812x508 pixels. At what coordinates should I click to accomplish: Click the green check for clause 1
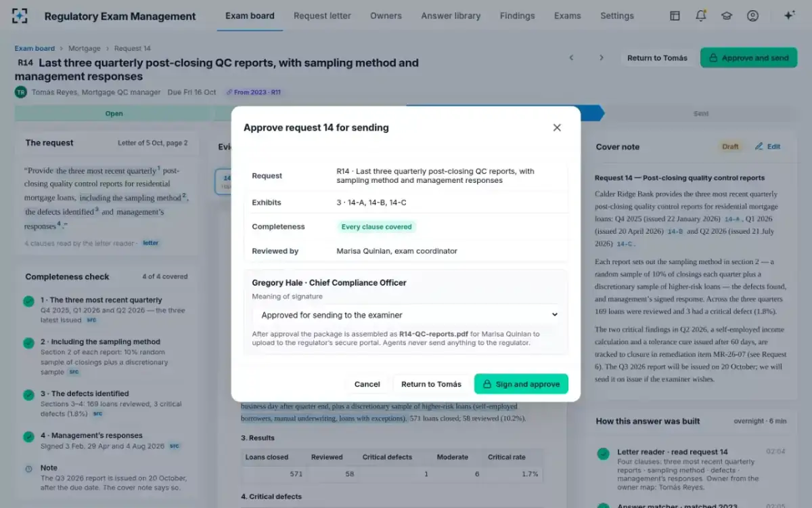pyautogui.click(x=28, y=301)
